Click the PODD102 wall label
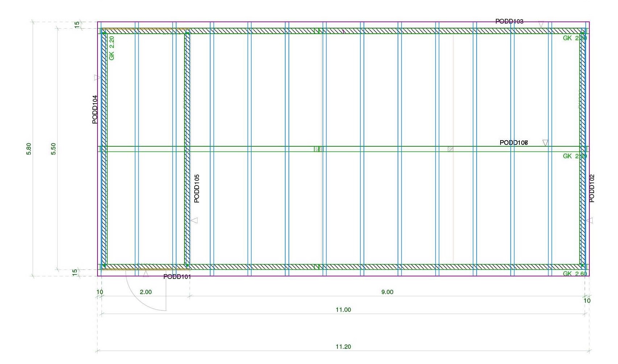The image size is (618, 364). [592, 188]
